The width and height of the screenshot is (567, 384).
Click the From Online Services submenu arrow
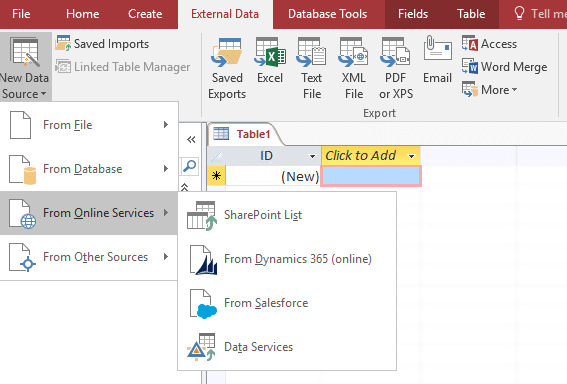[x=166, y=213]
